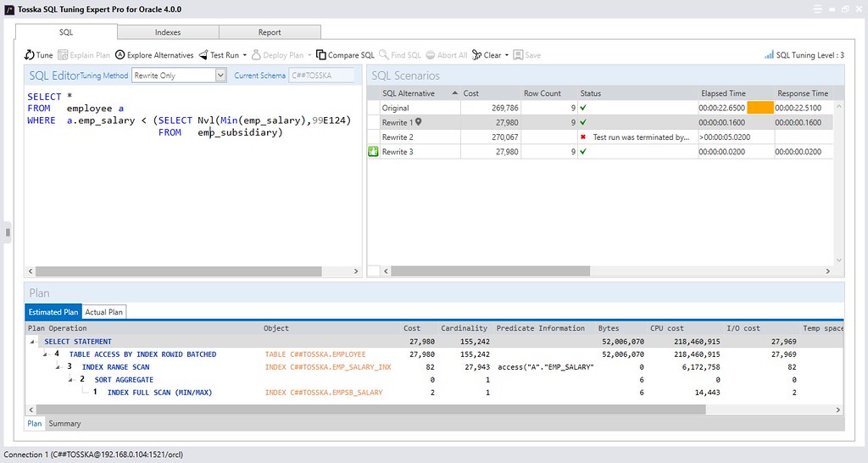Collapse the SELECT STATEMENT plan node
Image resolution: width=868 pixels, height=463 pixels.
[x=32, y=342]
